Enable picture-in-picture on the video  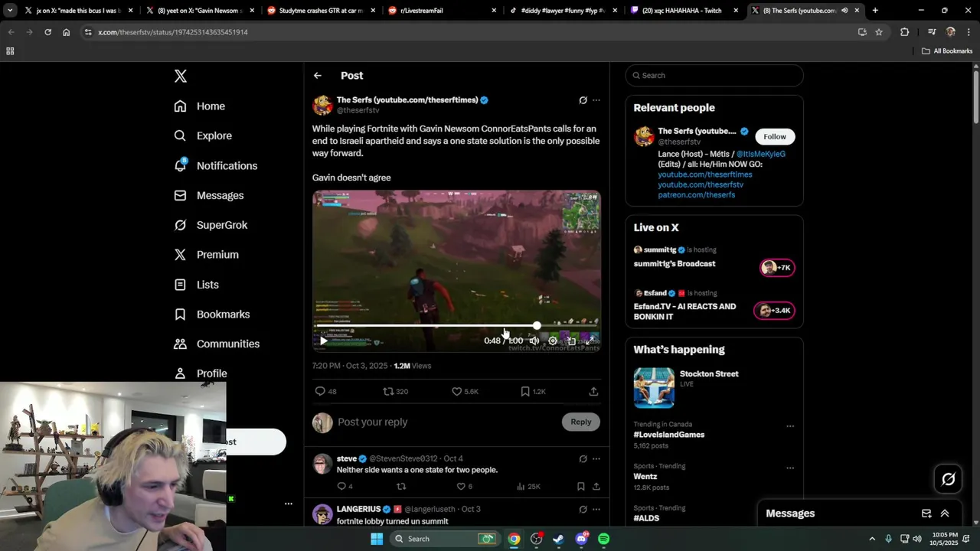tap(571, 341)
